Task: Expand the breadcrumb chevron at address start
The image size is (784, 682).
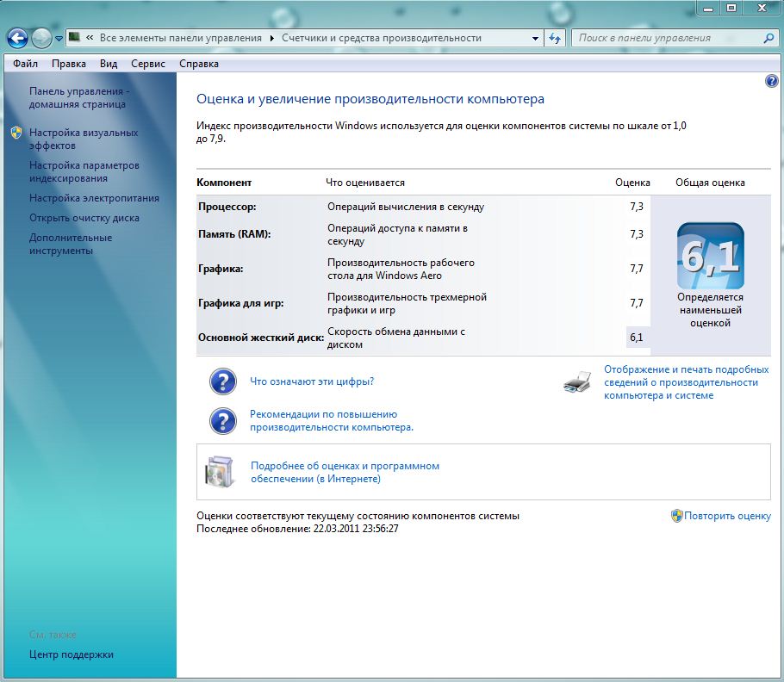Action: pos(90,38)
